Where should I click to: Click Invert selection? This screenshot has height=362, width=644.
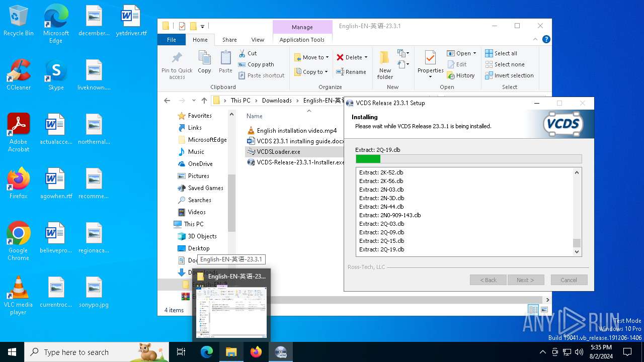(x=509, y=75)
